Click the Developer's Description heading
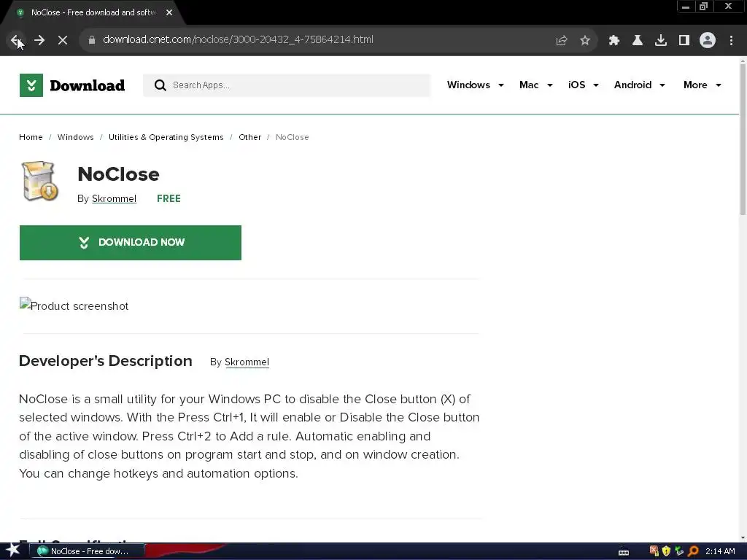The width and height of the screenshot is (747, 560). pyautogui.click(x=106, y=361)
